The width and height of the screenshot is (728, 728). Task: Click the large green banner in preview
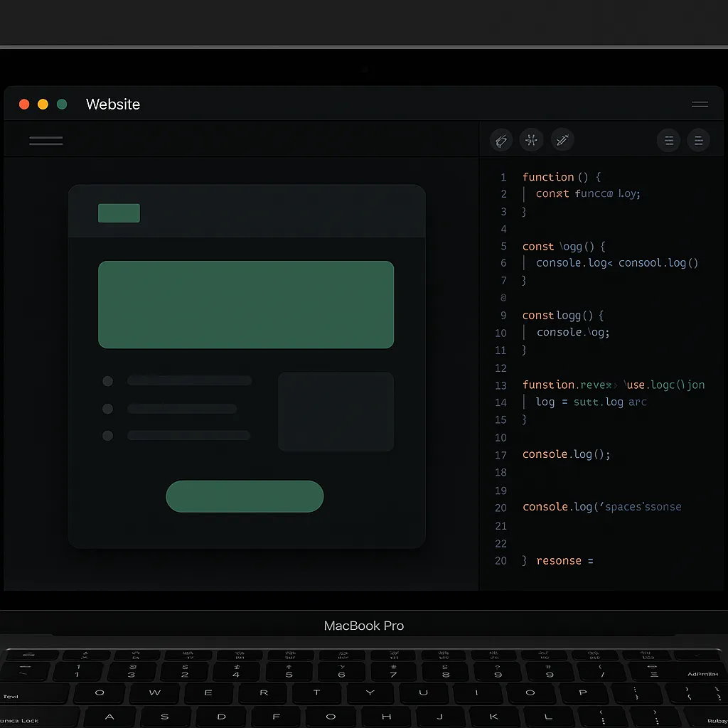(246, 304)
